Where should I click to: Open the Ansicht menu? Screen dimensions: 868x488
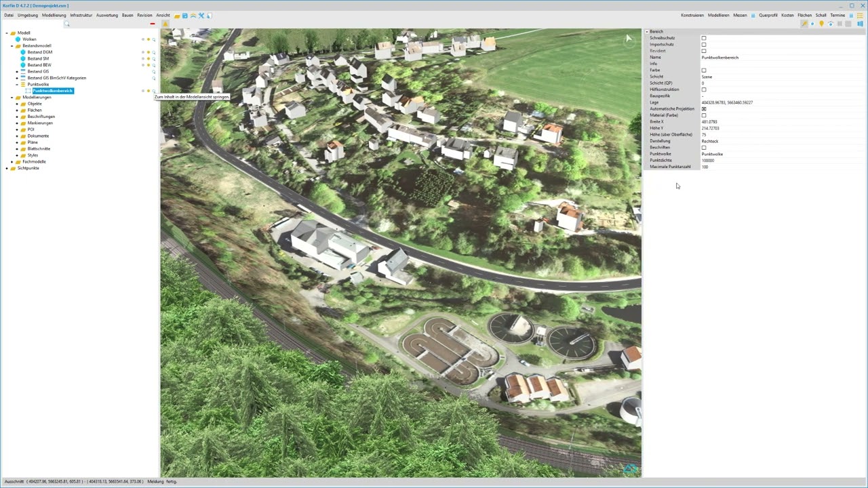pyautogui.click(x=163, y=15)
